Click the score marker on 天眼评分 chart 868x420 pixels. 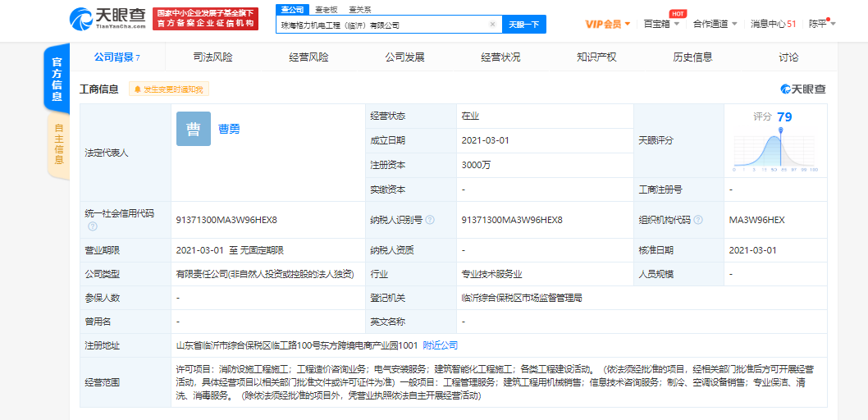pyautogui.click(x=779, y=130)
